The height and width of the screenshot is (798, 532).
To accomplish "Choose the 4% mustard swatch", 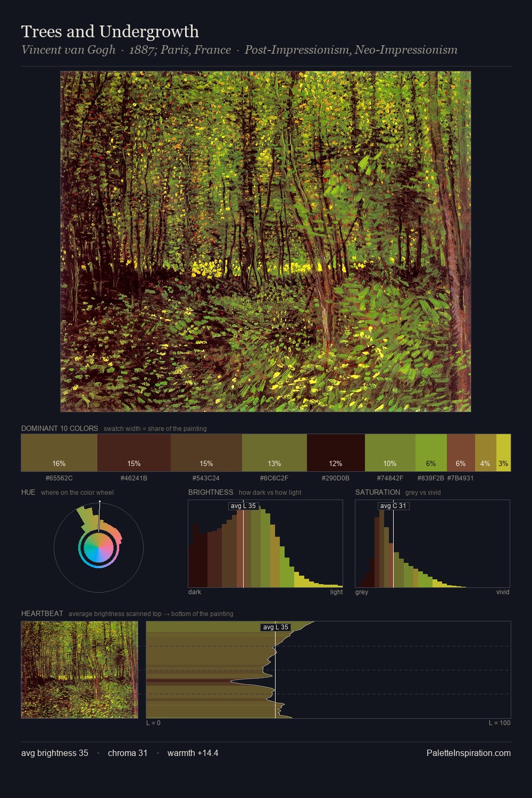I will [x=486, y=453].
